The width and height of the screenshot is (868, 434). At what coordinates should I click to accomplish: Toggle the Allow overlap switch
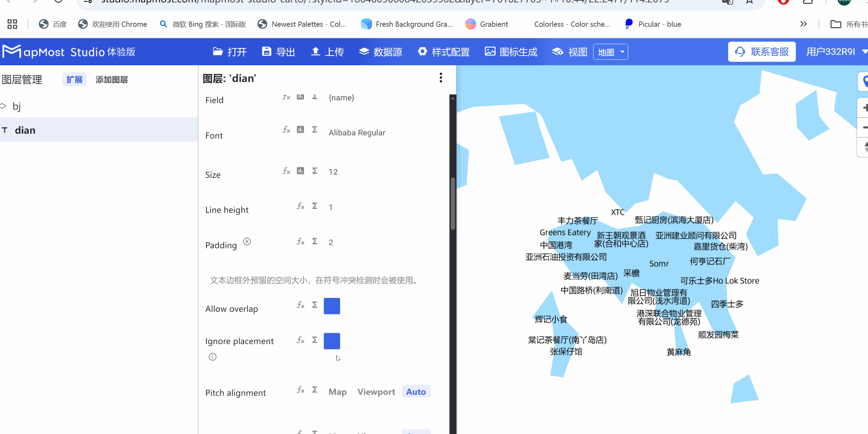point(331,306)
